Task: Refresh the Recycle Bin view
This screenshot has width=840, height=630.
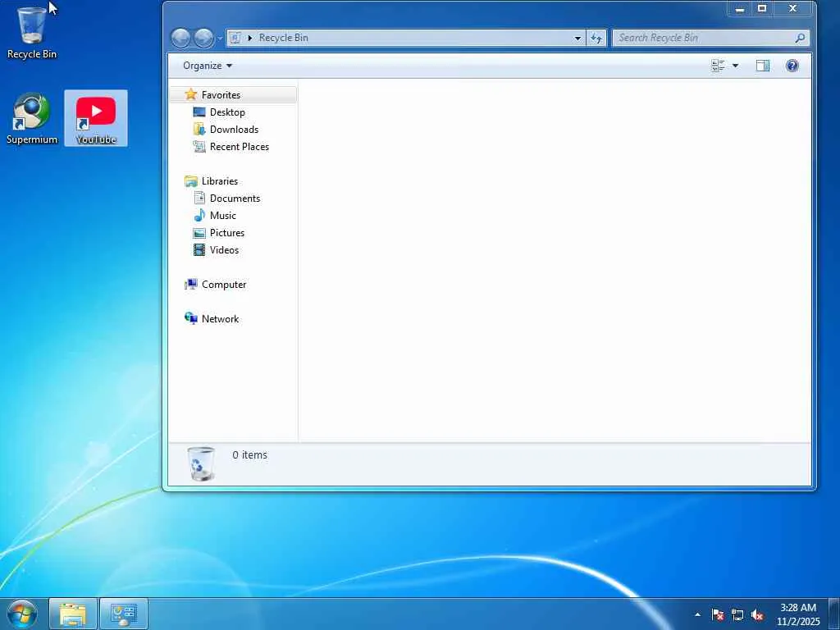Action: click(596, 38)
